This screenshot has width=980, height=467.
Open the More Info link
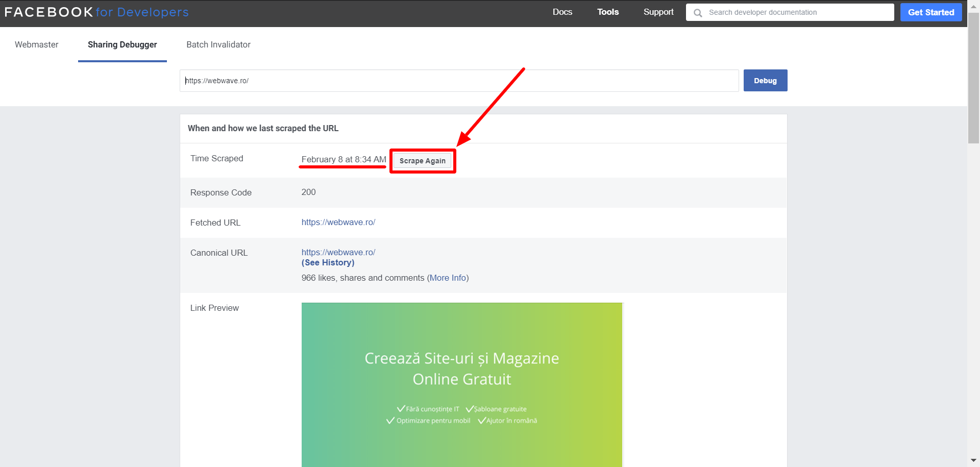click(448, 278)
